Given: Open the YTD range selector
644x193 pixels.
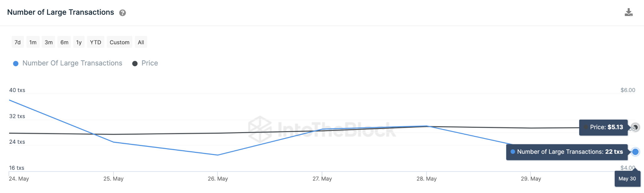Looking at the screenshot, I should 95,42.
